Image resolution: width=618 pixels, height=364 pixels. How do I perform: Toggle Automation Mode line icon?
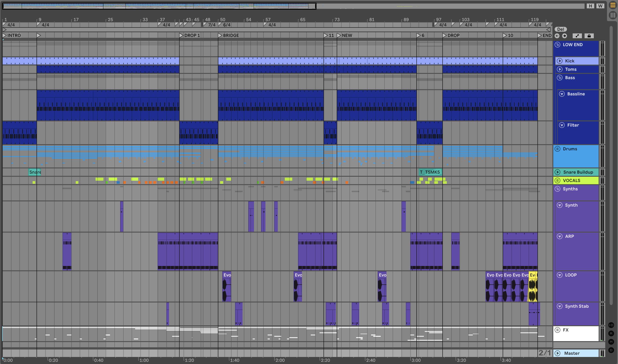577,36
